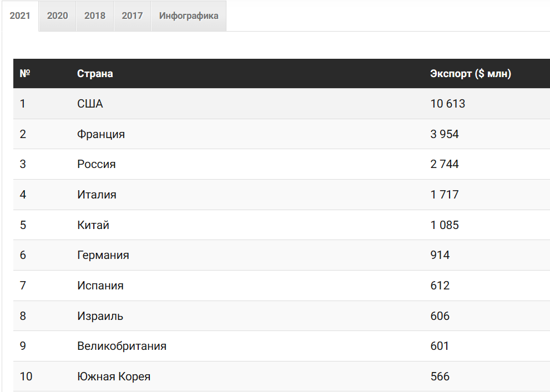The width and height of the screenshot is (550, 392).
Task: Select the 2018 tab
Action: click(x=95, y=16)
